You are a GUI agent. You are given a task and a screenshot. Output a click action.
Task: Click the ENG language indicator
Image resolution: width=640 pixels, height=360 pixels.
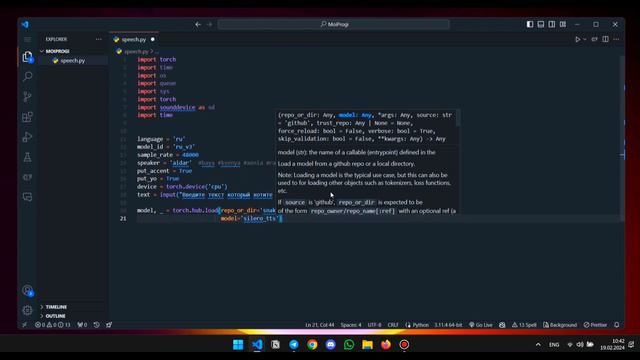[554, 344]
